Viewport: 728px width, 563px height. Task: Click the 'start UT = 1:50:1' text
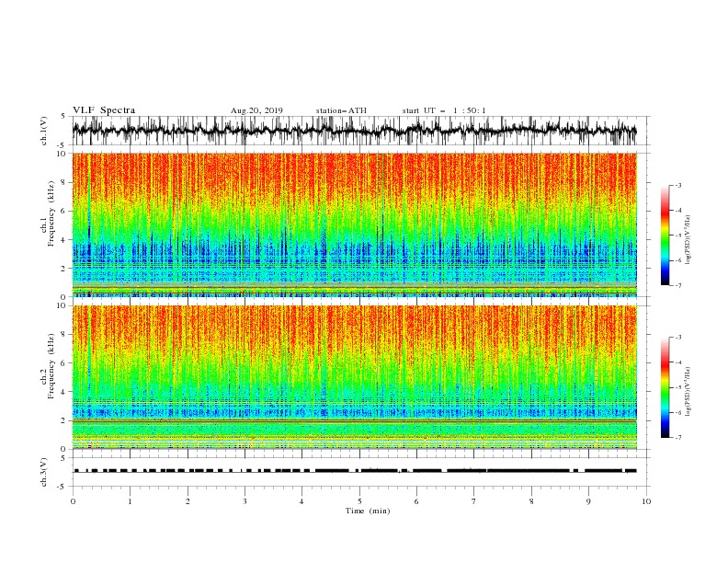coord(444,110)
